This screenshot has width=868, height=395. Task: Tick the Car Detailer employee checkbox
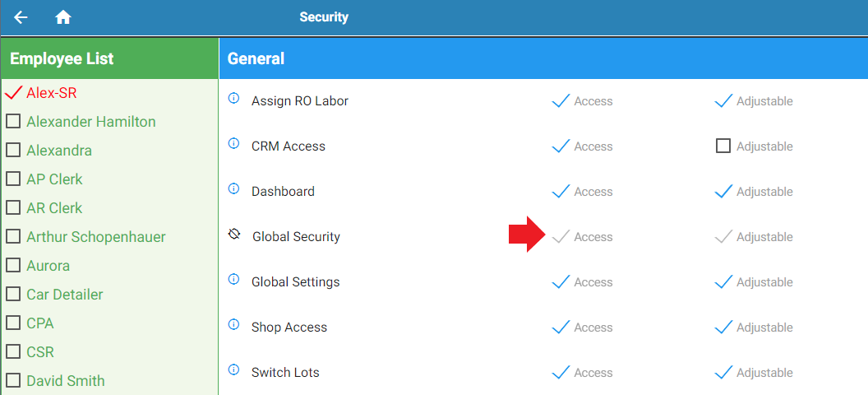pos(13,294)
